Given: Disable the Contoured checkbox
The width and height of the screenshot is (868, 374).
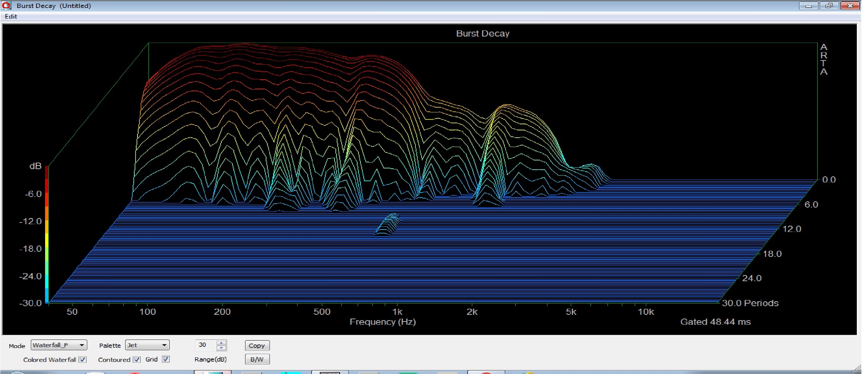Looking at the screenshot, I should point(137,360).
